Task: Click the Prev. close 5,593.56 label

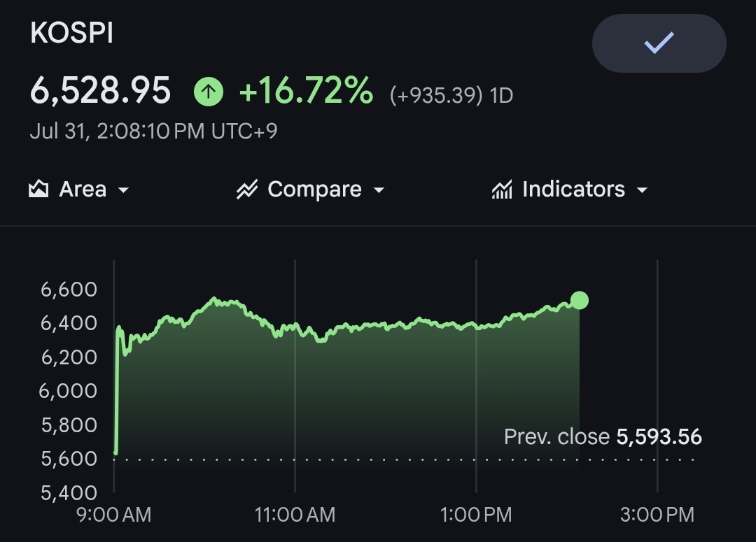Action: click(x=603, y=437)
